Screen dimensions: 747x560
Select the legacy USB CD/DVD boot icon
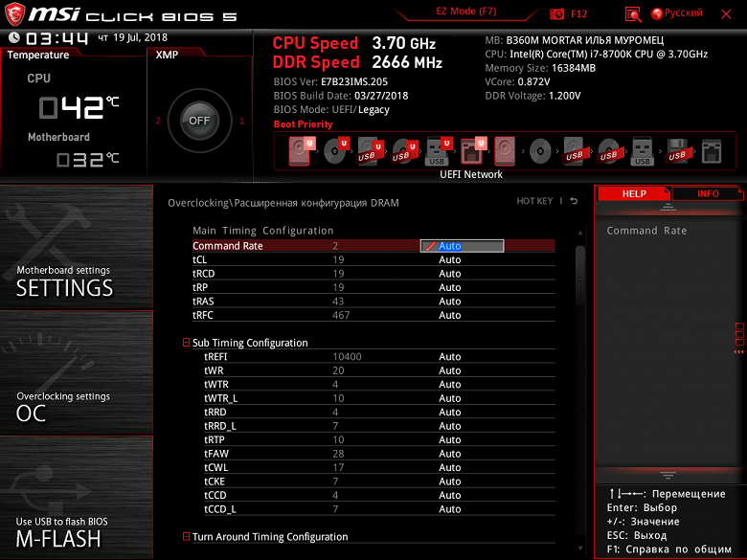pyautogui.click(x=608, y=151)
